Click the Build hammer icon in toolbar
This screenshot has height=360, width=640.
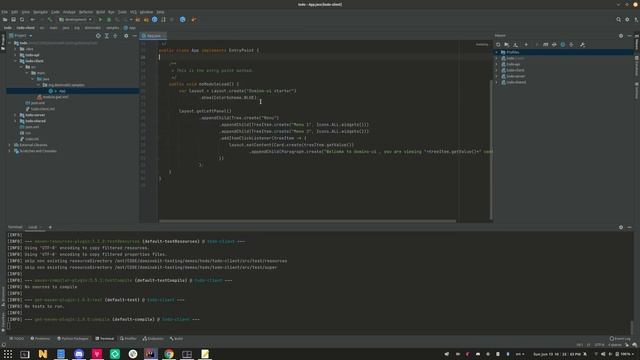tap(50, 20)
